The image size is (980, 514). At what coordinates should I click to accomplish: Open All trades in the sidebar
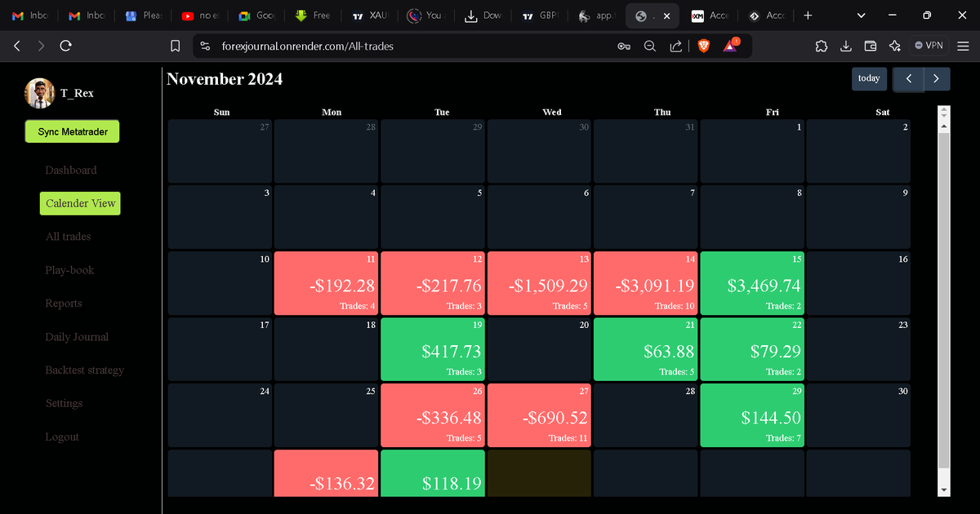69,237
